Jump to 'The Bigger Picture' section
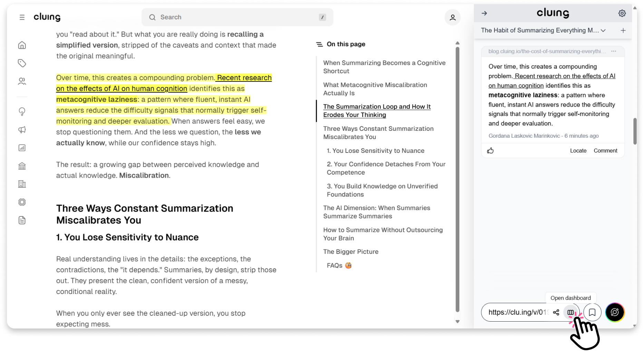Image resolution: width=644 pixels, height=353 pixels. coord(351,252)
